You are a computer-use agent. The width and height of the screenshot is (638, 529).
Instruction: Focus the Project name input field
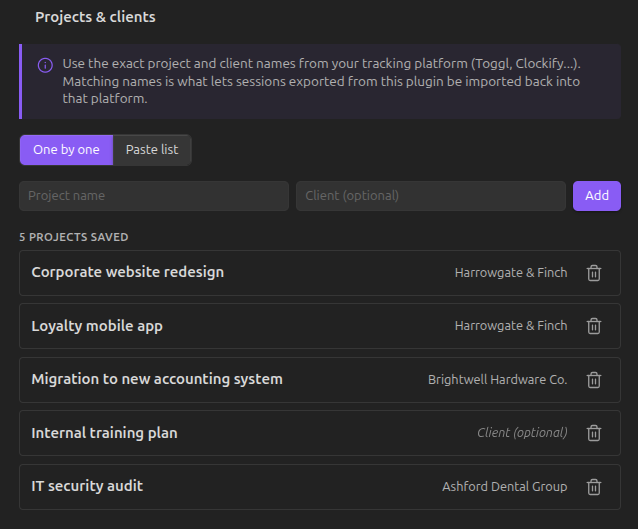(x=154, y=196)
